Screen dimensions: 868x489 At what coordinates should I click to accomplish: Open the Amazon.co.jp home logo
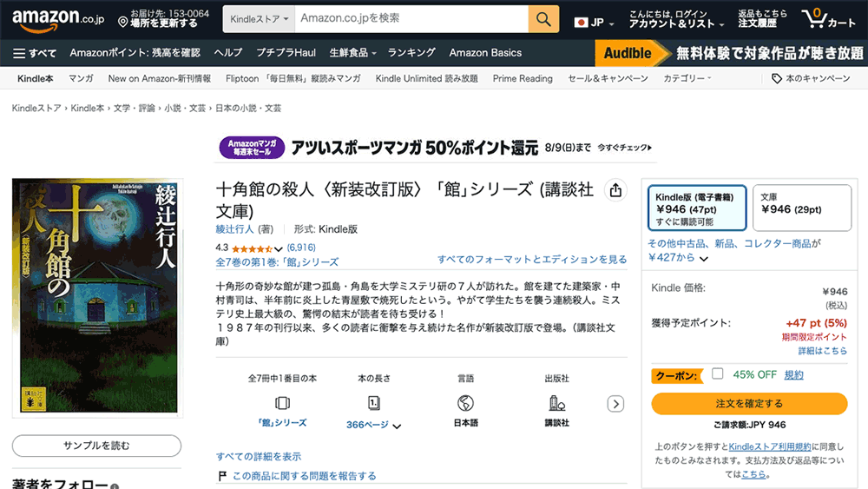(x=58, y=20)
